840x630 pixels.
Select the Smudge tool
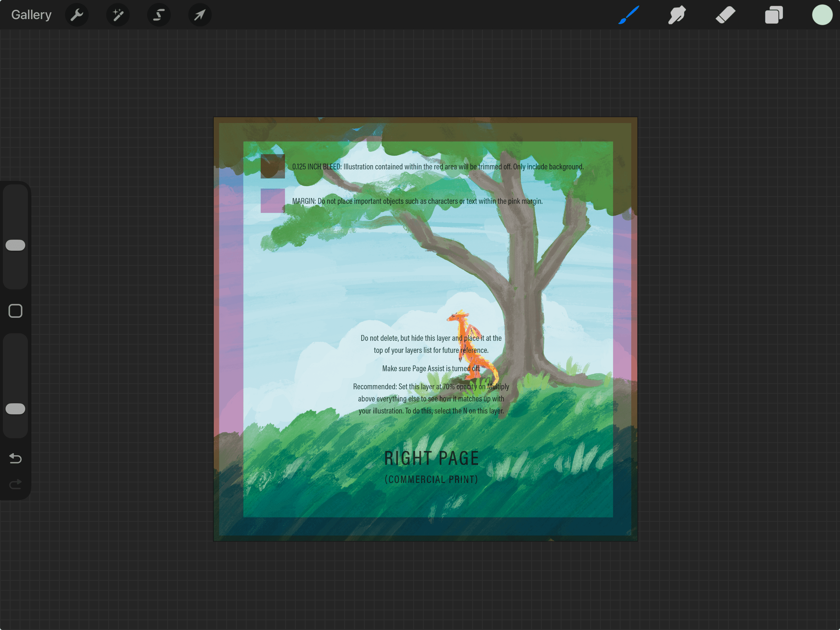(x=677, y=15)
